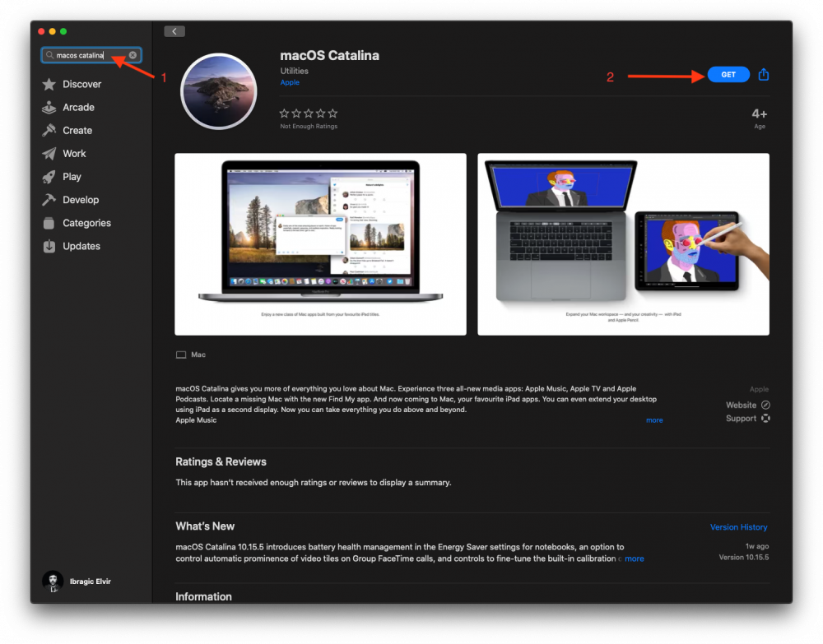Focus the macos catalina search field
This screenshot has width=823, height=644.
pyautogui.click(x=91, y=55)
